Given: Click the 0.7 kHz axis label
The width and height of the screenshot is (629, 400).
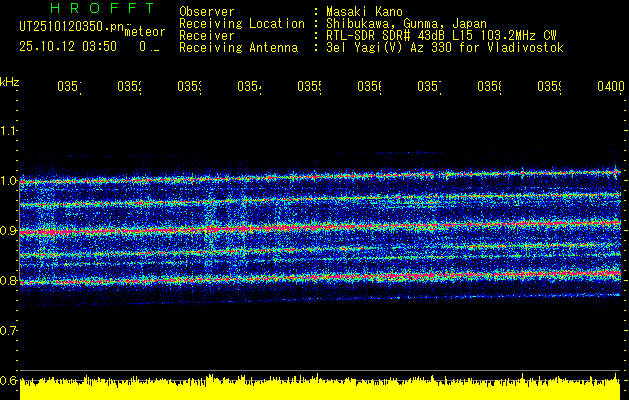Looking at the screenshot, I should (8, 330).
